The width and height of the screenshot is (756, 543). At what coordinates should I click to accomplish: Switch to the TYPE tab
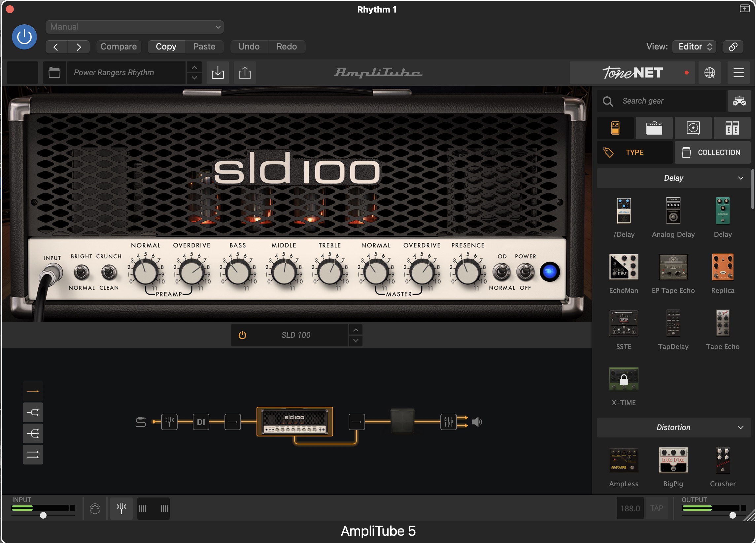point(635,152)
